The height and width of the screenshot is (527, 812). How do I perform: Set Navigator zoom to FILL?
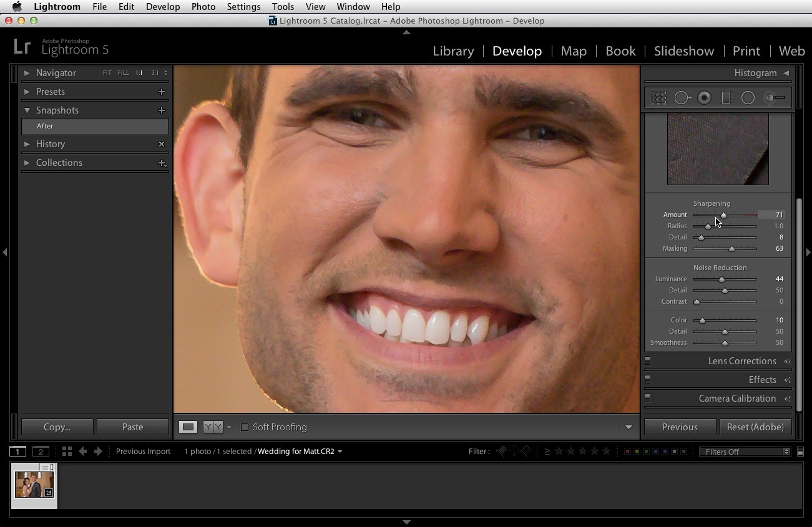124,73
